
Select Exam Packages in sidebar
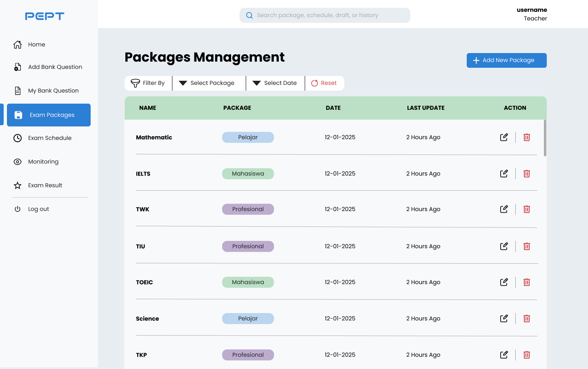pyautogui.click(x=49, y=115)
